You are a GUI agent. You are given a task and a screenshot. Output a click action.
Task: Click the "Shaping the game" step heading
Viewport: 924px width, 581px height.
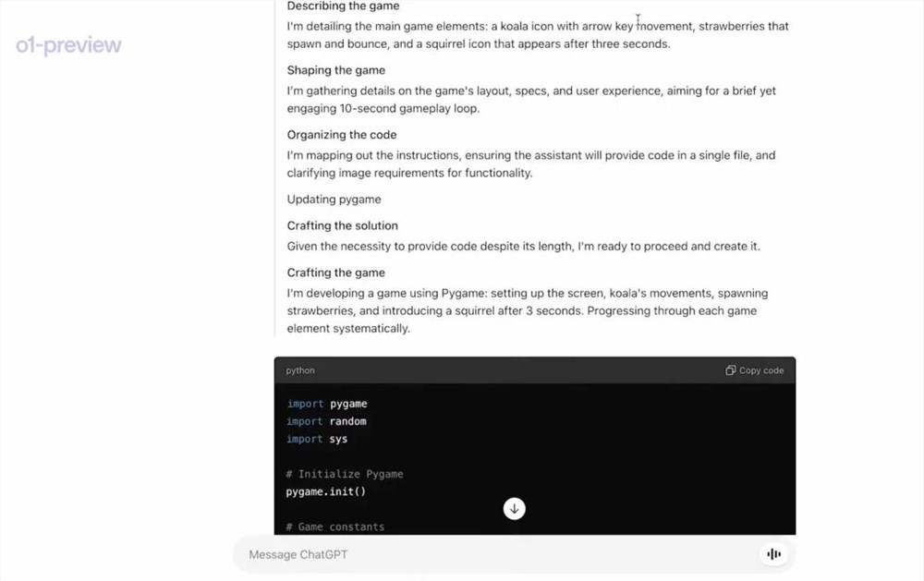coord(335,70)
